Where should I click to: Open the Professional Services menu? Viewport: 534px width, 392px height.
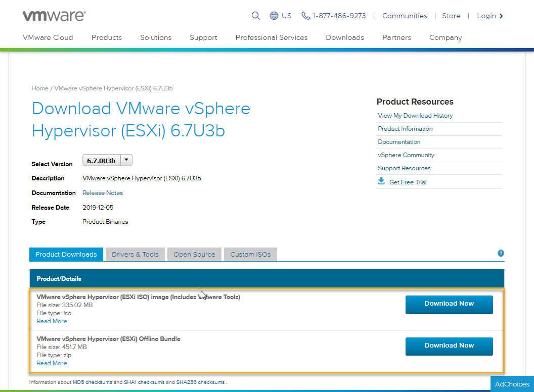(x=272, y=37)
